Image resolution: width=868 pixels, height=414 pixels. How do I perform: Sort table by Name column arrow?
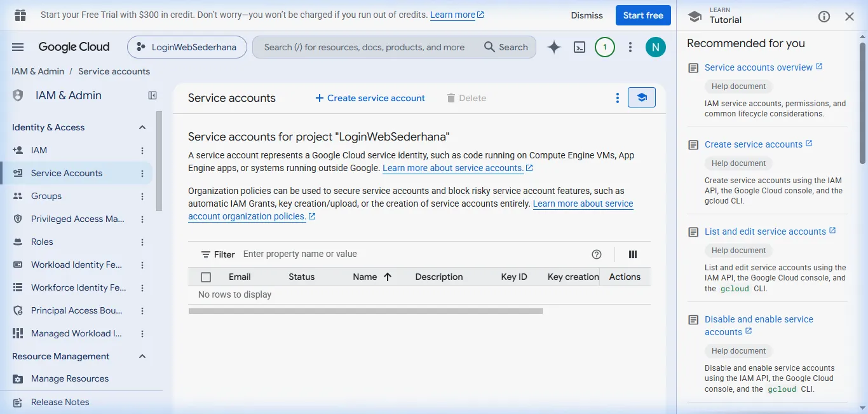(388, 277)
